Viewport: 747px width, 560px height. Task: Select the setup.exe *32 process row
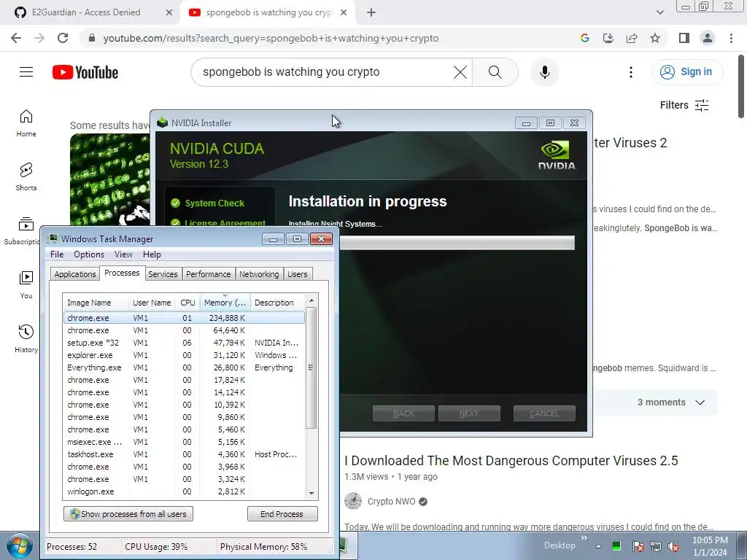(x=184, y=343)
